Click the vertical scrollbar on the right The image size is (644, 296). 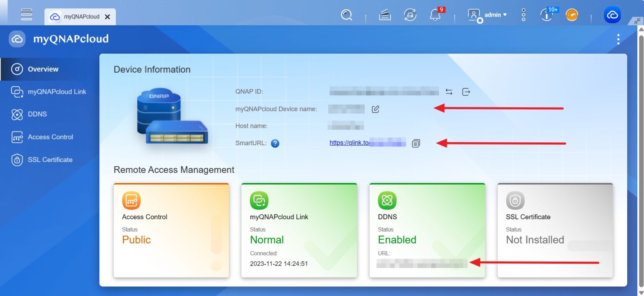pyautogui.click(x=640, y=160)
